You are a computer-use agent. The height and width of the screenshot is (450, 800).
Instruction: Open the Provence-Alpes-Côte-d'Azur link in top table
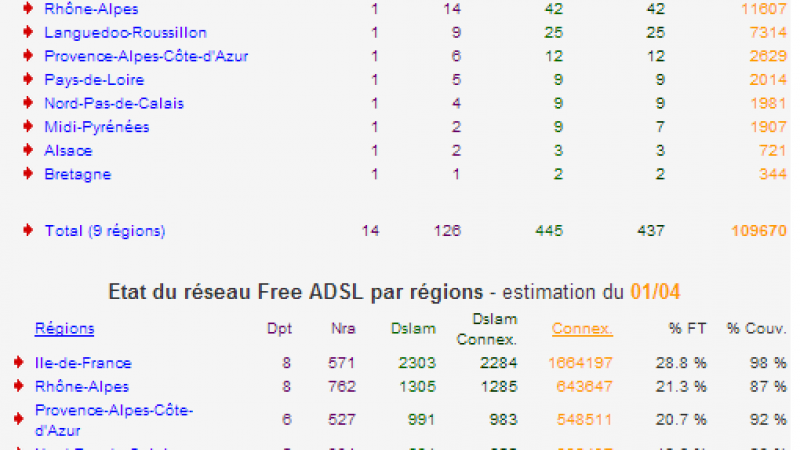[x=146, y=56]
